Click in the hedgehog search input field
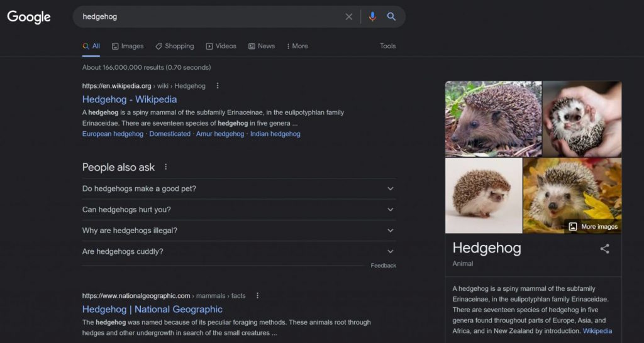This screenshot has width=644, height=343. coord(208,17)
